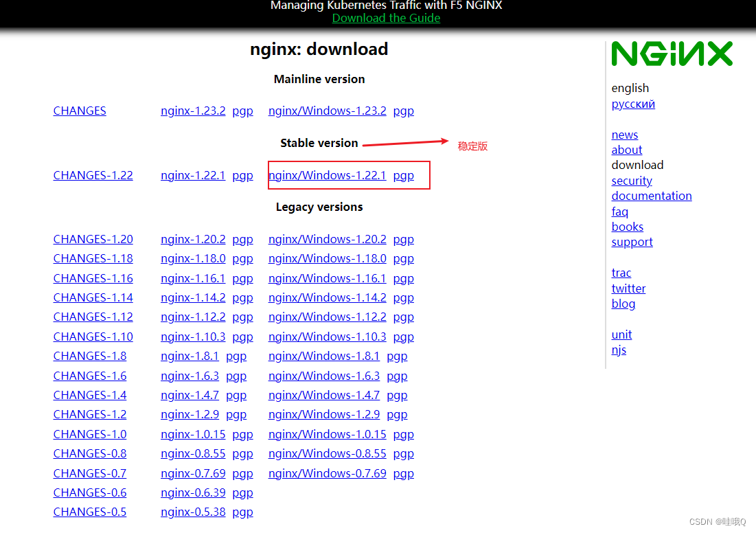Download nginx-1.10.3 source
This screenshot has height=533, width=756.
coord(193,337)
